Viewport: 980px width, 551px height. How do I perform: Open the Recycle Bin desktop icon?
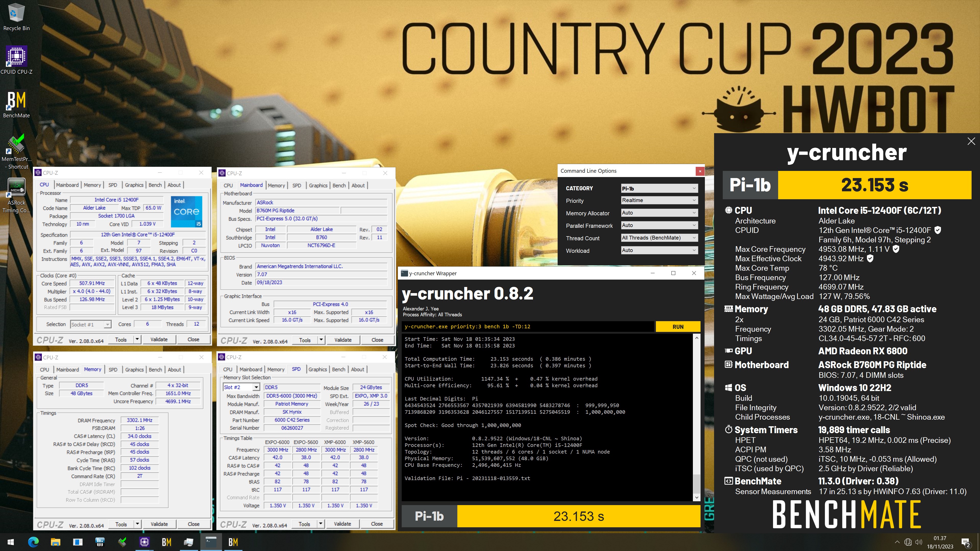pos(16,17)
